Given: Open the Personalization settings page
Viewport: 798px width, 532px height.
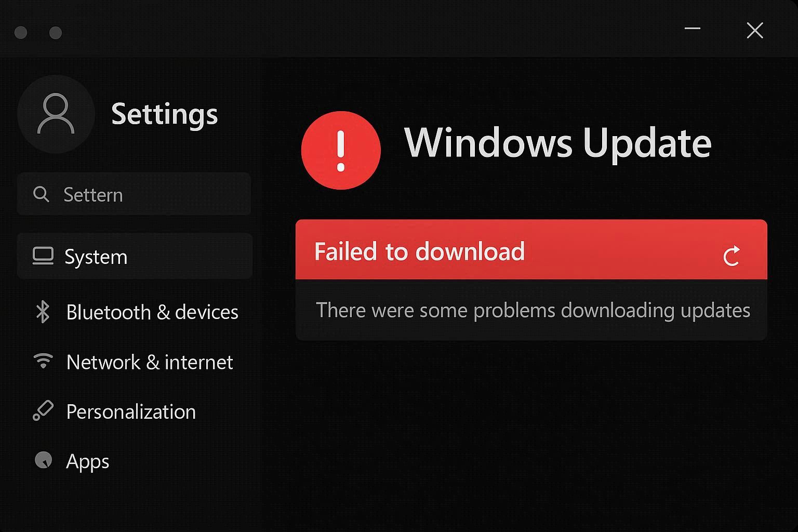Looking at the screenshot, I should 131,411.
